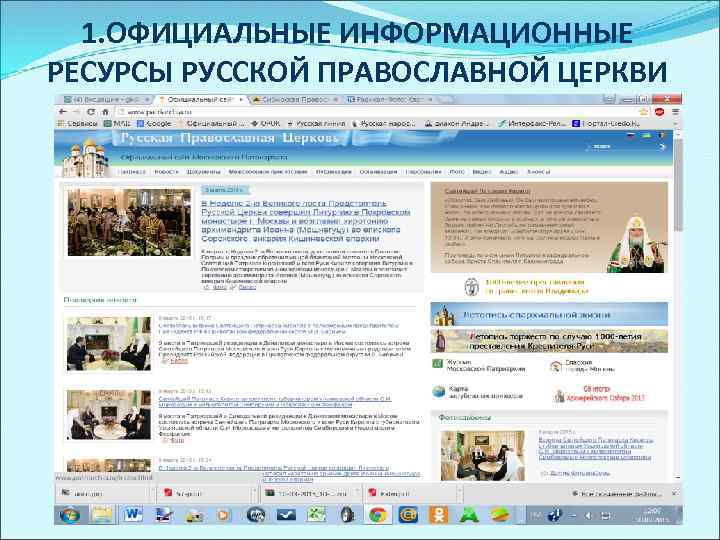Open the Межсоборное присутствие menu item

(268, 172)
